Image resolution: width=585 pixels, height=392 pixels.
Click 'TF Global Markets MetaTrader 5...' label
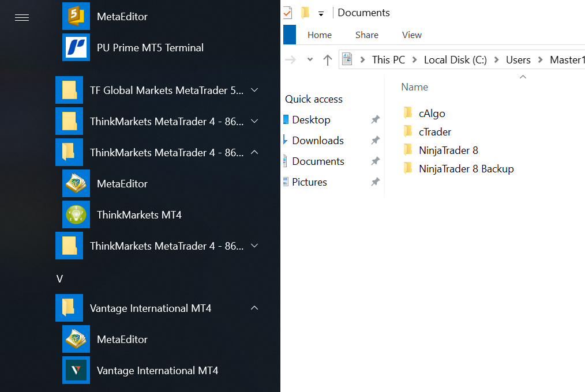tap(166, 90)
